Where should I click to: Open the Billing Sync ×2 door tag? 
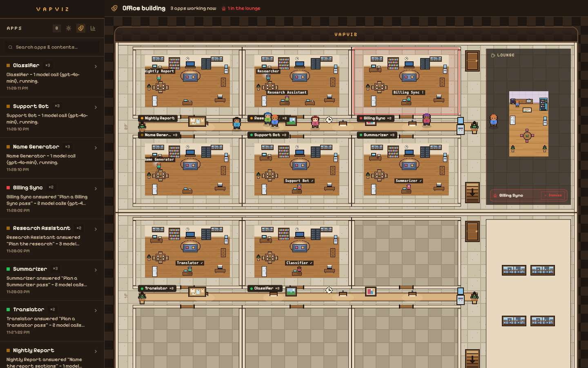point(376,118)
